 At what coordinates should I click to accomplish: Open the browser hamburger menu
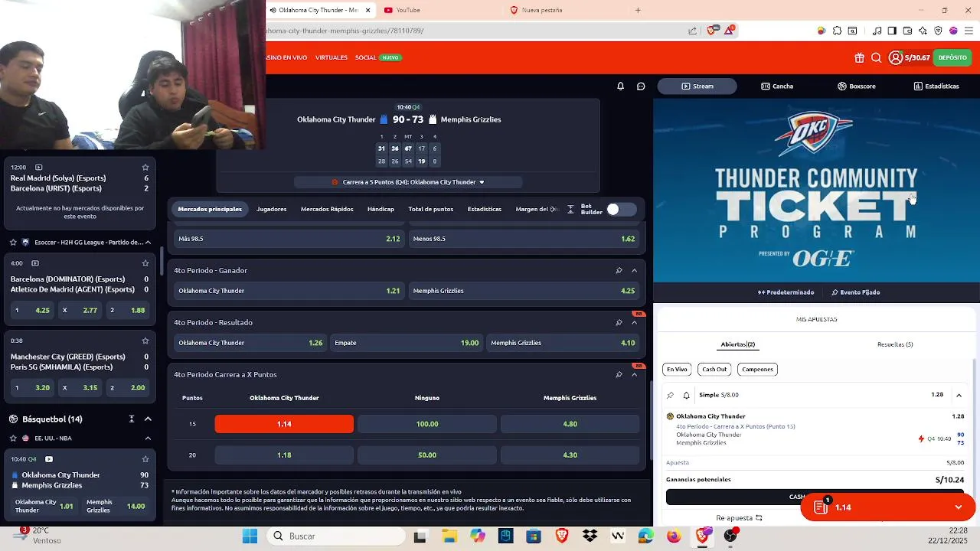tap(969, 31)
